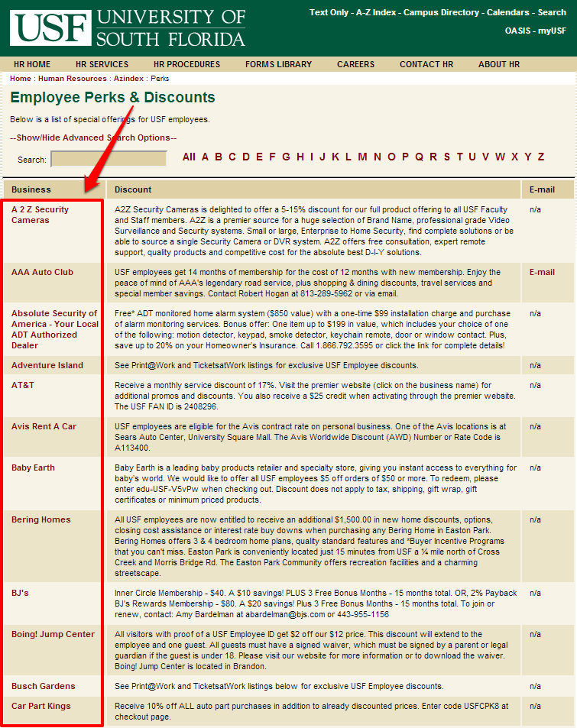Go to HR HOME menu item

point(32,64)
